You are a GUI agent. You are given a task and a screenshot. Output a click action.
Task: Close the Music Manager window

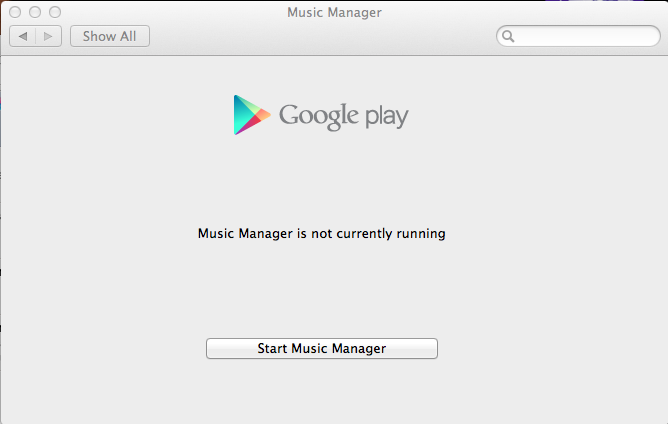tap(15, 12)
